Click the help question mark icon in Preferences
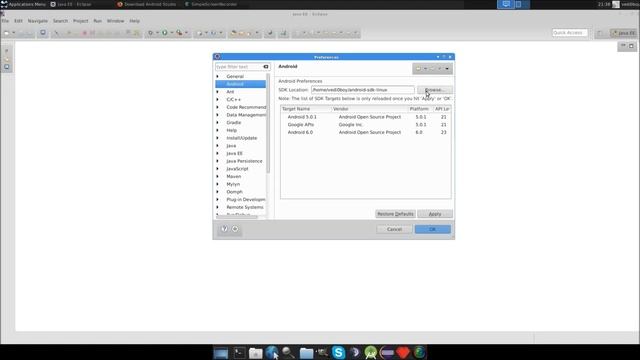 224,229
